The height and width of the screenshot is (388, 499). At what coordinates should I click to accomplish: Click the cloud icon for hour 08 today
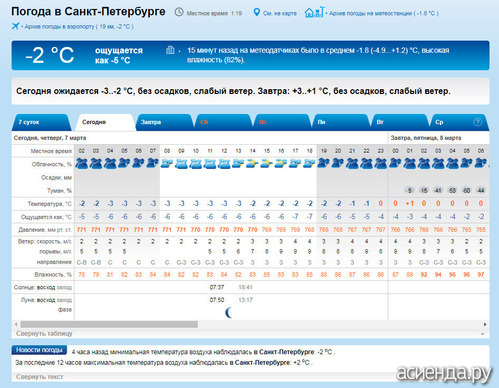[x=167, y=163]
